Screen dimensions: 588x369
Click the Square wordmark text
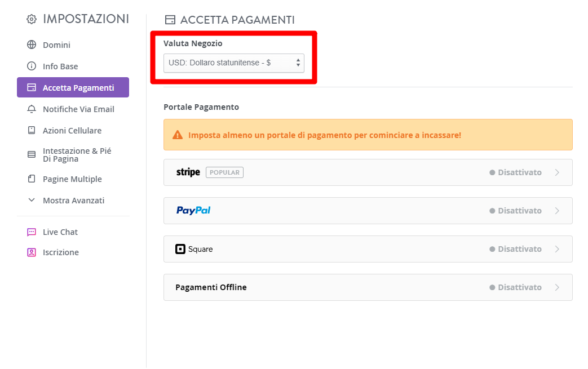[x=200, y=249]
